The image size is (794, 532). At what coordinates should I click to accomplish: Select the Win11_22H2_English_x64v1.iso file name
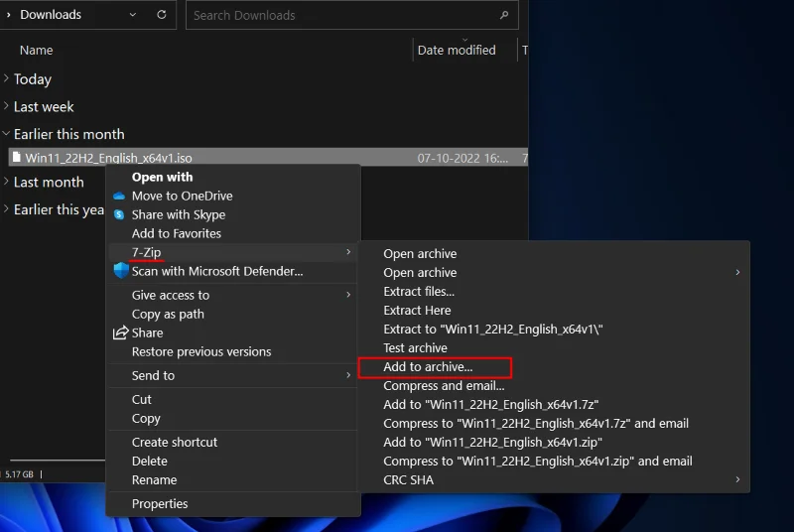click(x=108, y=158)
